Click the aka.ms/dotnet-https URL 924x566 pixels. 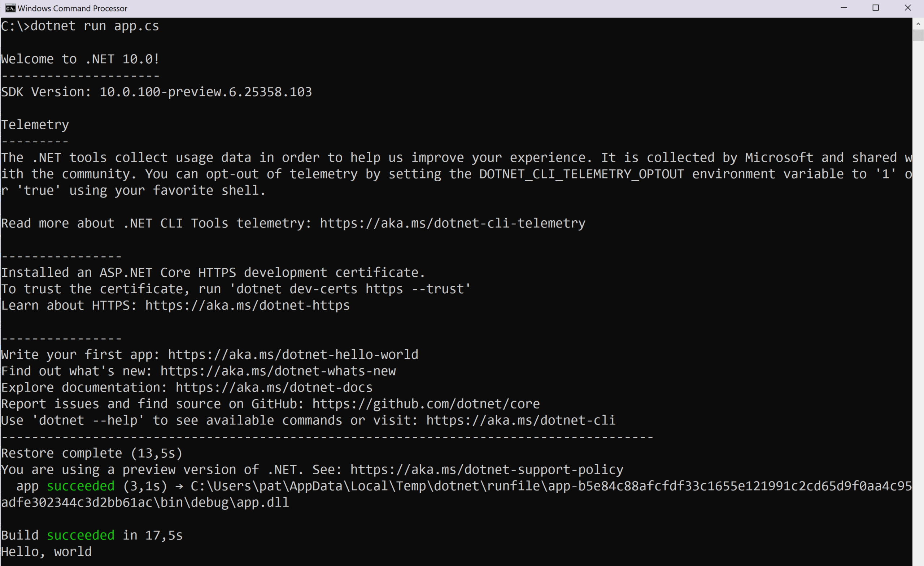pyautogui.click(x=248, y=305)
